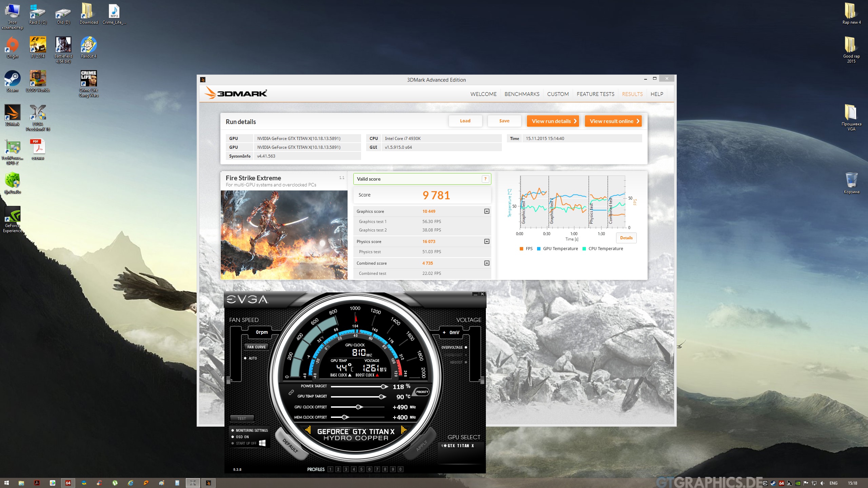Open the FEATURE TESTS tab
Image resolution: width=868 pixels, height=488 pixels.
click(595, 94)
